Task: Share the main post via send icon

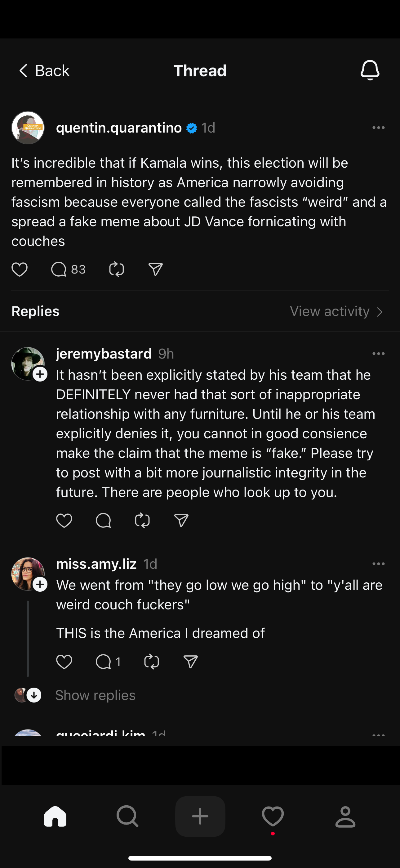Action: click(x=156, y=269)
